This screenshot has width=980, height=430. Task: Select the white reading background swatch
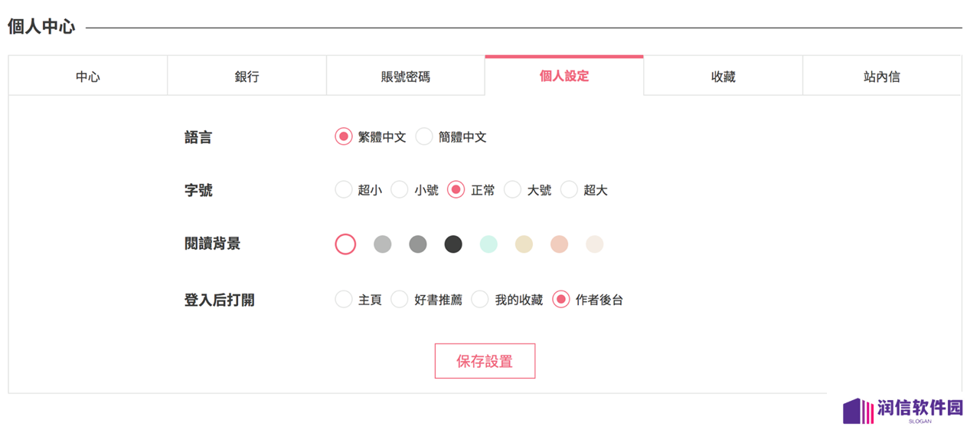tap(345, 245)
